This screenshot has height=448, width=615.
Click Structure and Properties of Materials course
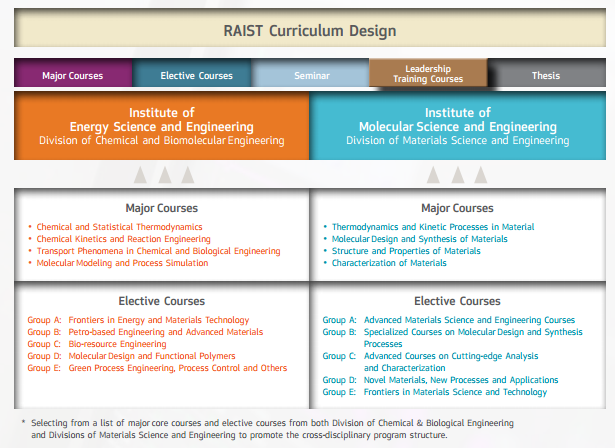tap(406, 251)
